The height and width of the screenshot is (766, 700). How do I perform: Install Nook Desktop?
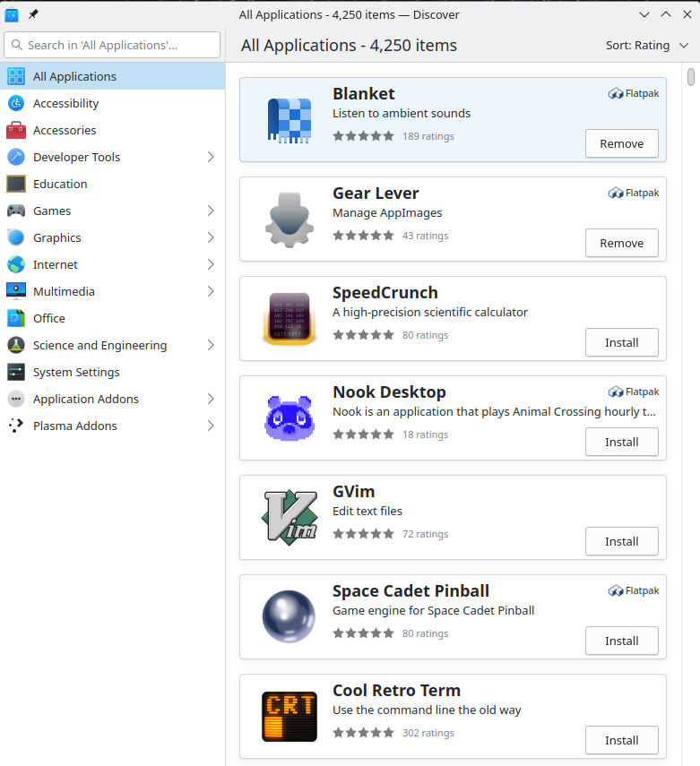click(x=622, y=442)
